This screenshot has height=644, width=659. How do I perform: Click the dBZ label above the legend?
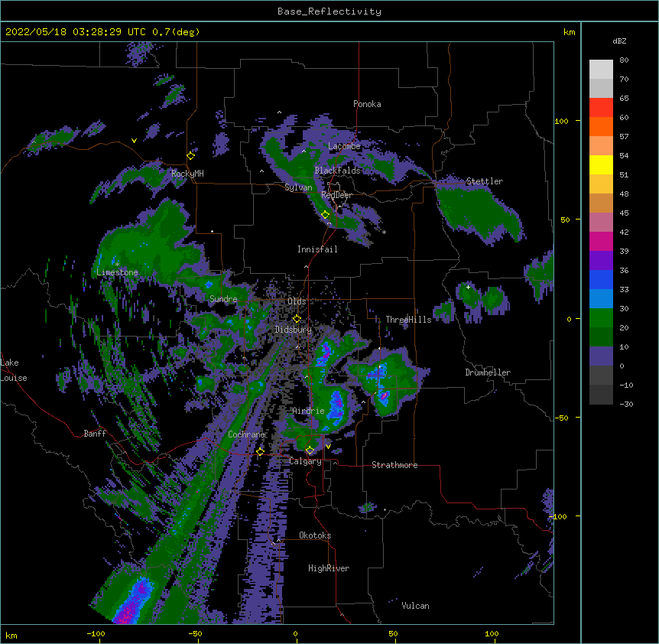pos(619,41)
